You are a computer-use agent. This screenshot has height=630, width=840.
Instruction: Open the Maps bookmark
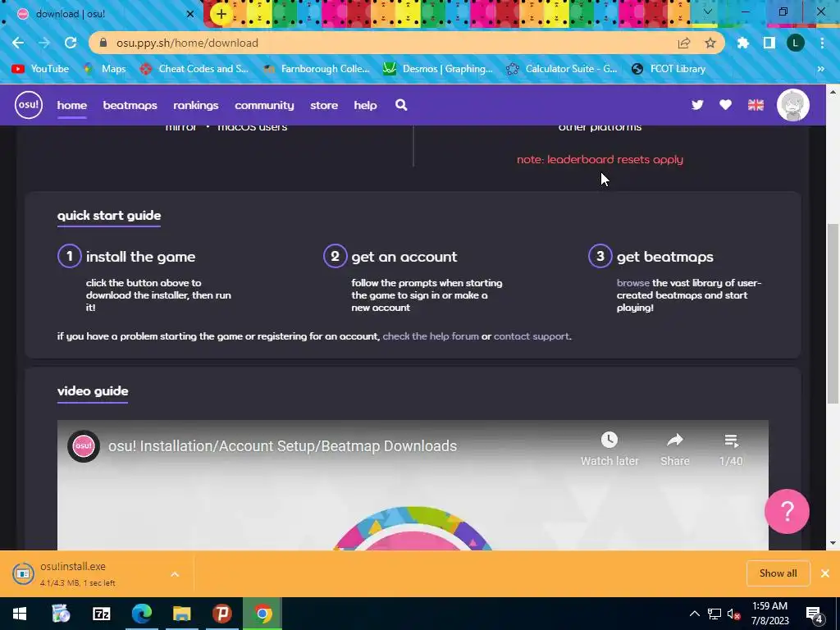pos(105,69)
